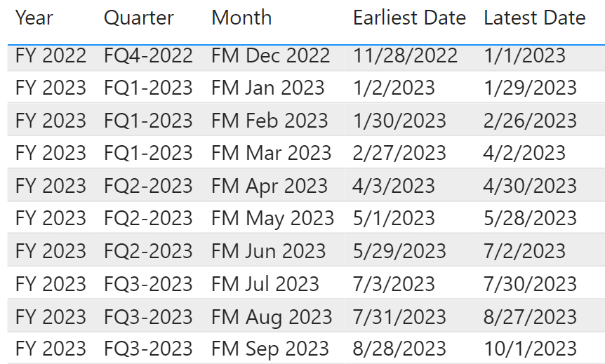Click the 1/29/2023 latest date cell
This screenshot has height=364, width=605.
[530, 88]
